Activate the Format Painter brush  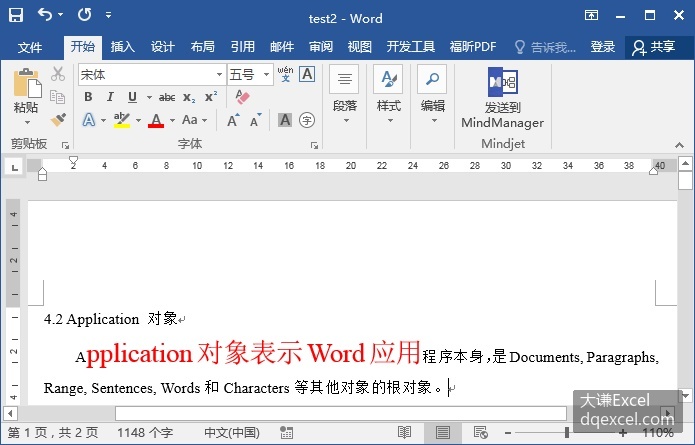coord(58,119)
